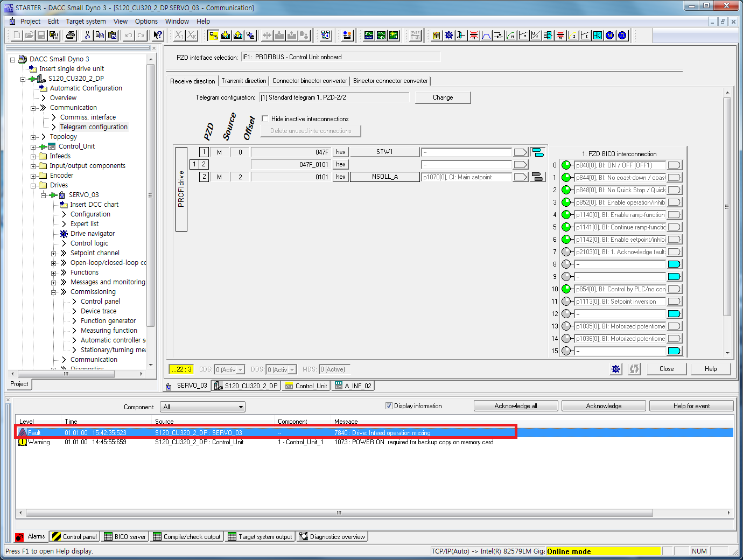Toggle the hex button for value 047F_0101

click(341, 164)
